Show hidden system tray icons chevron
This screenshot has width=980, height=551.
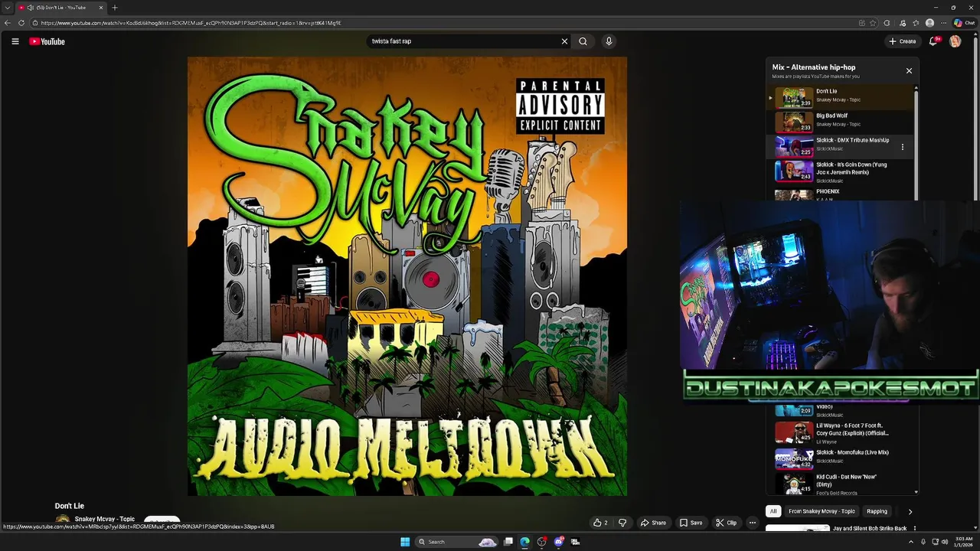[912, 542]
